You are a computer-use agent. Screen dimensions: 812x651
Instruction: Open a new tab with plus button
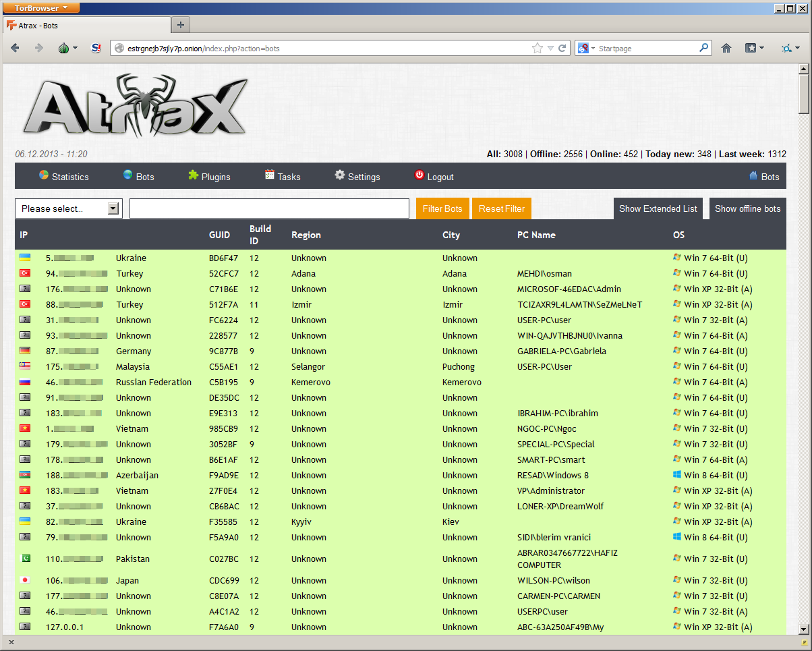point(181,25)
